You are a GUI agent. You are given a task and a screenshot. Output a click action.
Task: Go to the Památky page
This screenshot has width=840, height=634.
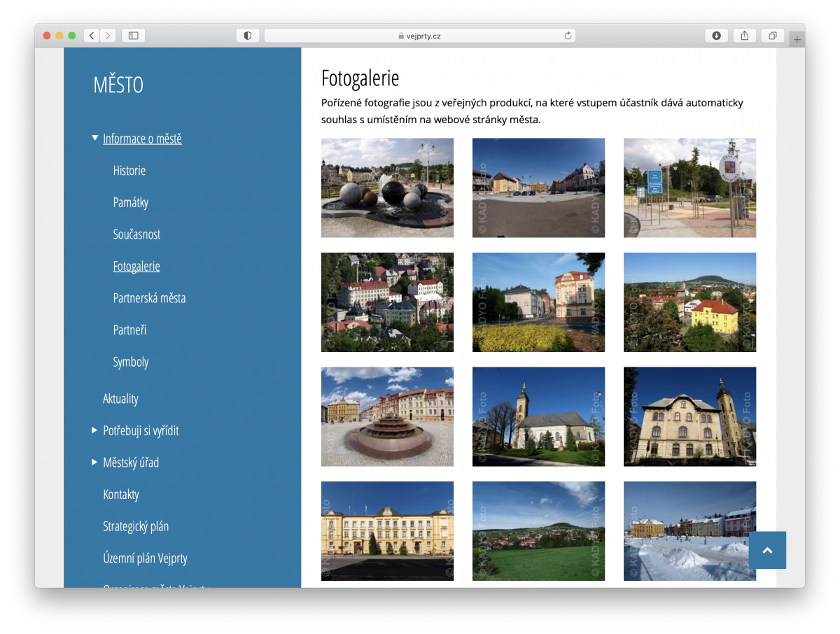[x=131, y=202]
